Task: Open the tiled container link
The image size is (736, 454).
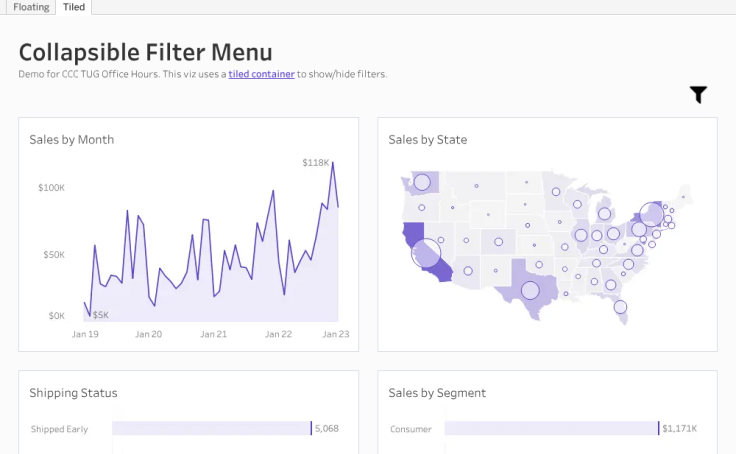Action: click(261, 74)
